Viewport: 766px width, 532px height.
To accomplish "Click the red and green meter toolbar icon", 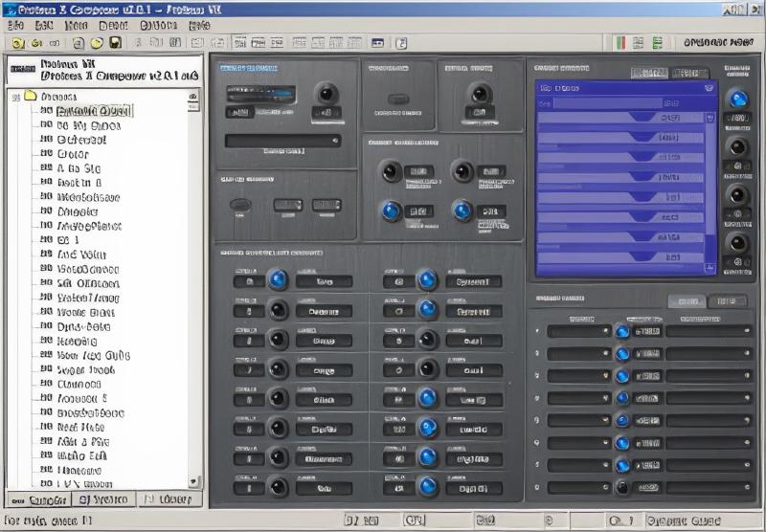I will click(620, 43).
